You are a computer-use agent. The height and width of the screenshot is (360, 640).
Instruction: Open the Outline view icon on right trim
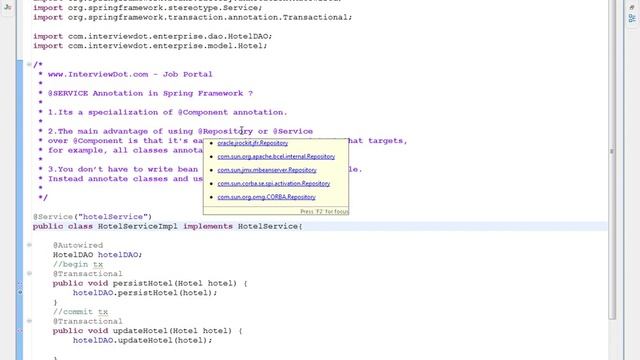point(632,18)
